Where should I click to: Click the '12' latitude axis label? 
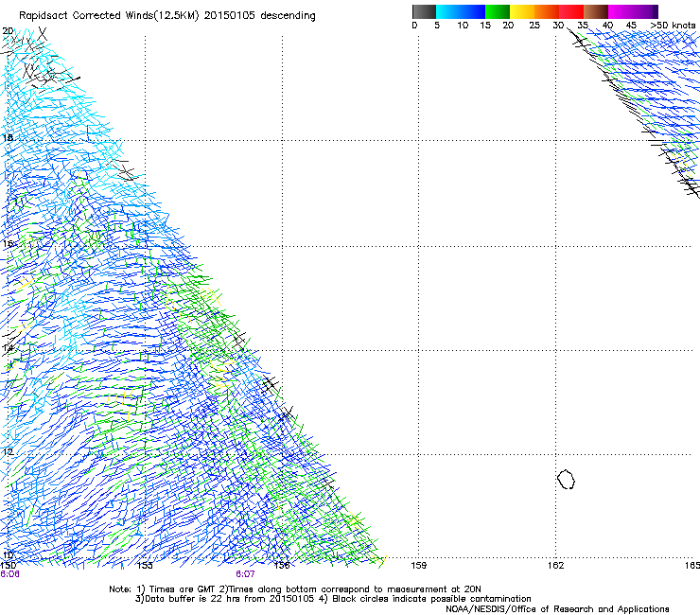coord(8,451)
